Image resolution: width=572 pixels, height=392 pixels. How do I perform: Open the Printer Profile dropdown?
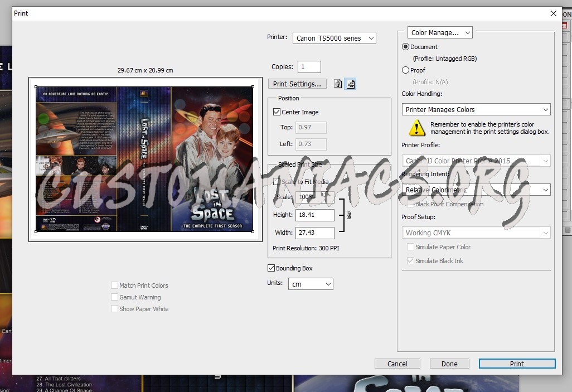coord(476,161)
